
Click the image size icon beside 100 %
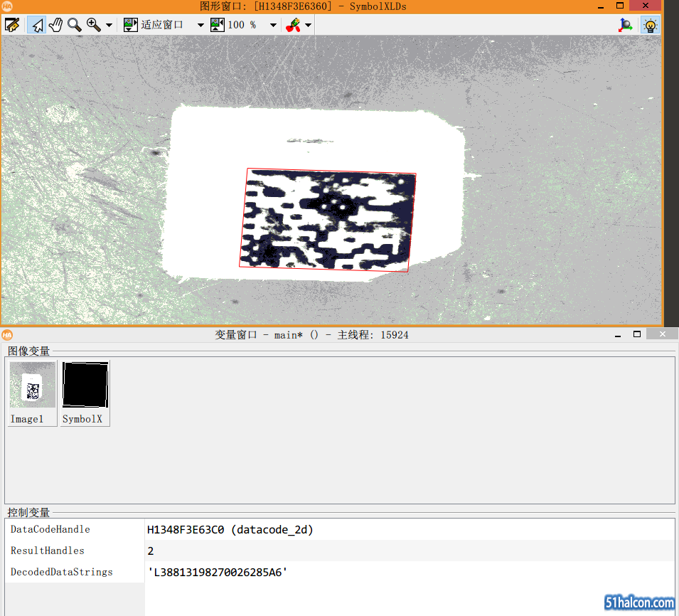point(218,25)
